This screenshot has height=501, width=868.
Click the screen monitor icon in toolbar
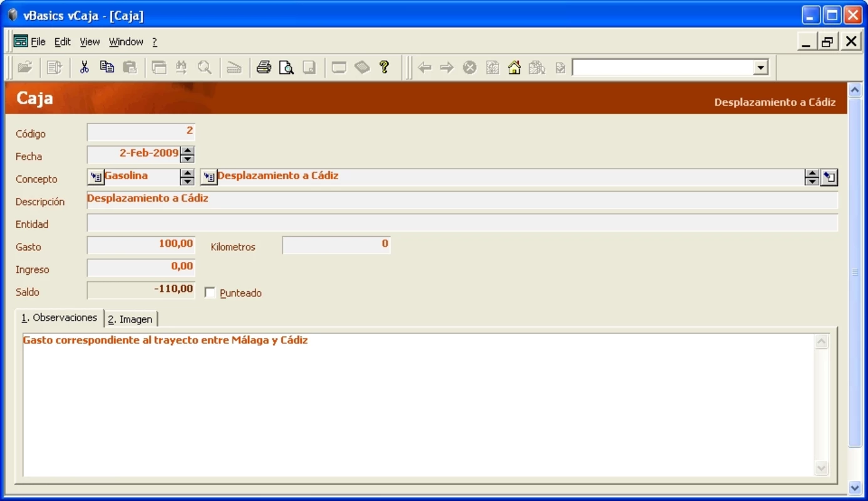coord(339,67)
